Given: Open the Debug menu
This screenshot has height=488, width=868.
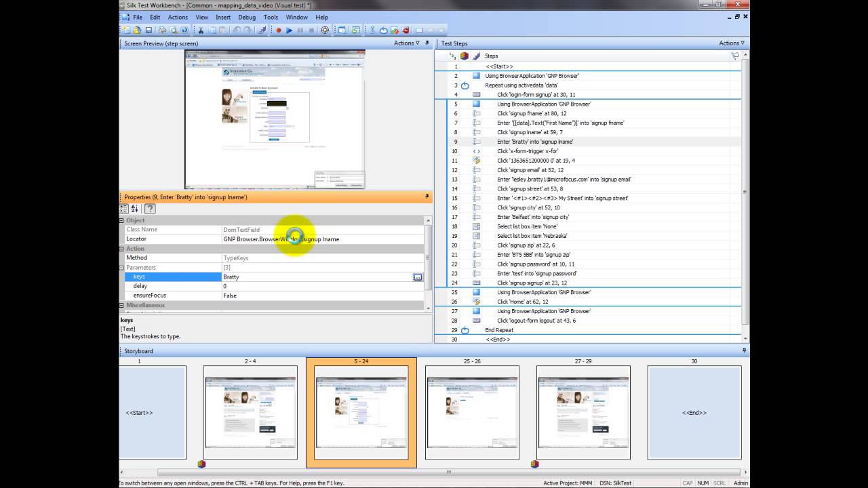Looking at the screenshot, I should [247, 17].
